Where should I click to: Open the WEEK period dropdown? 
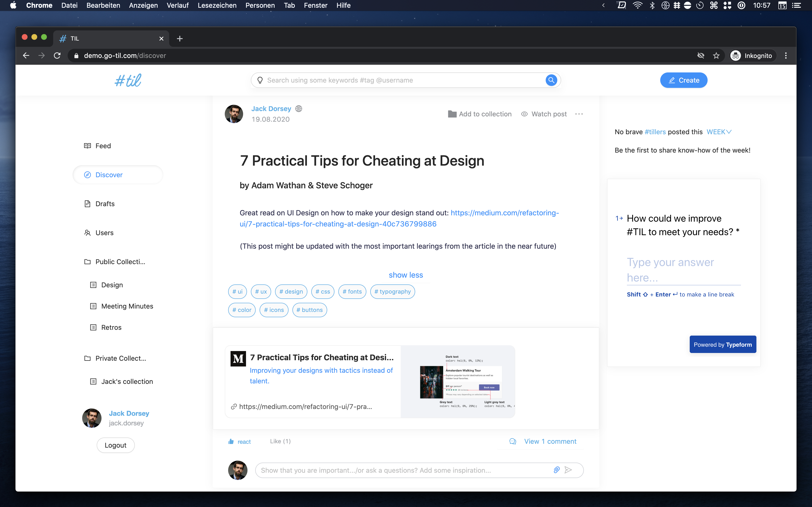(719, 132)
